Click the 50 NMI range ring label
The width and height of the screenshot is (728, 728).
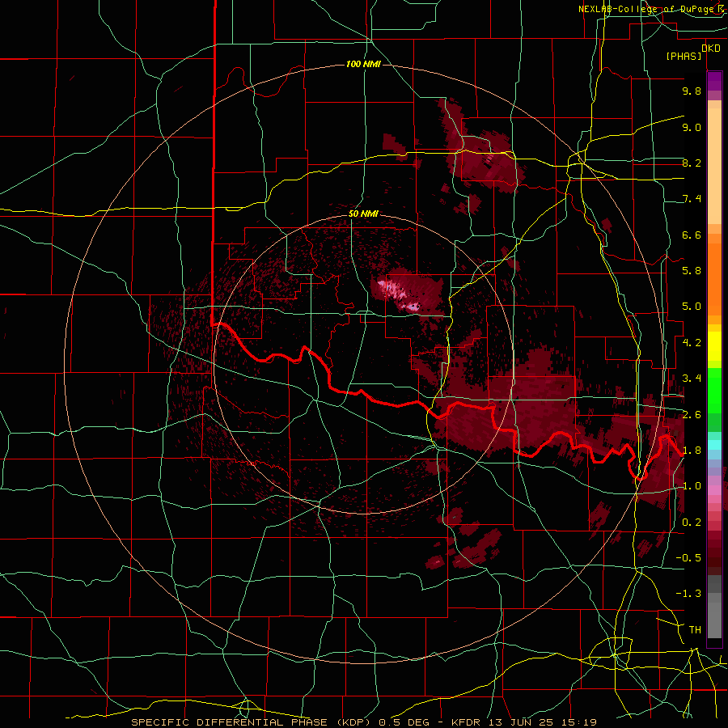pyautogui.click(x=363, y=214)
